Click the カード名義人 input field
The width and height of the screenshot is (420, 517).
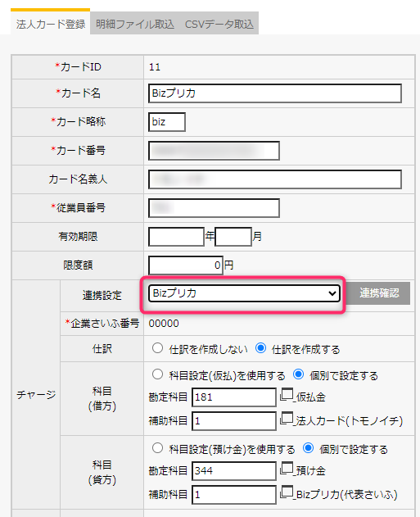(275, 179)
